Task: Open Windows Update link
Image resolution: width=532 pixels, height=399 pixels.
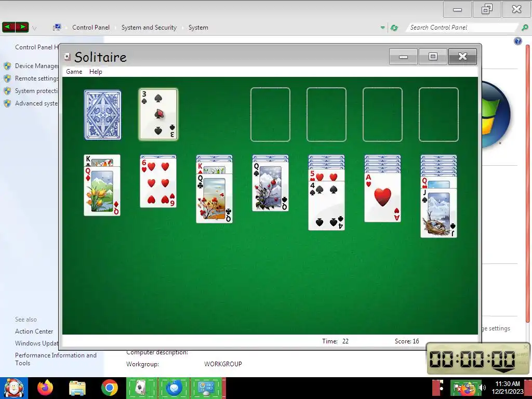Action: tap(37, 343)
